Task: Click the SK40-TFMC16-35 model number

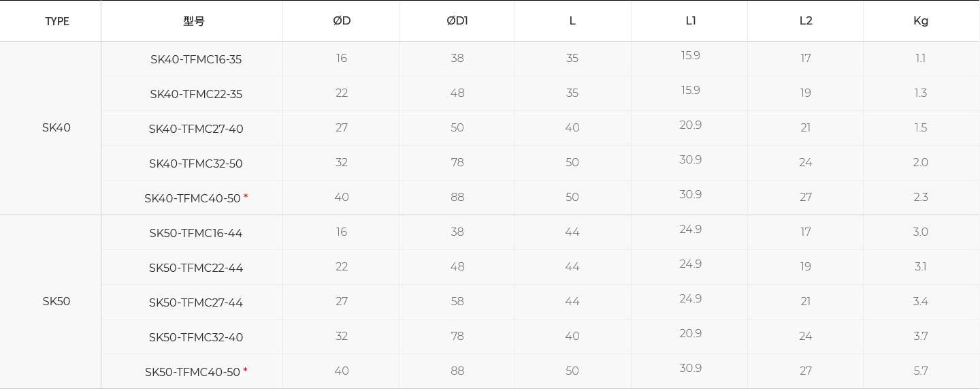Action: [x=196, y=59]
